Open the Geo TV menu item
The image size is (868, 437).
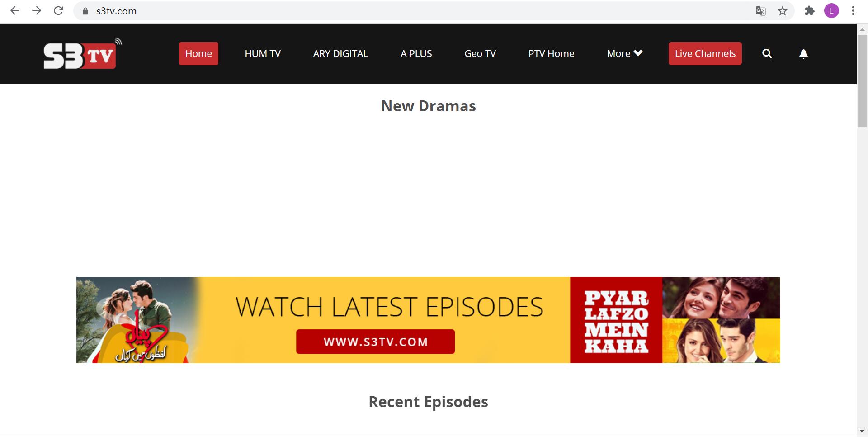click(480, 54)
